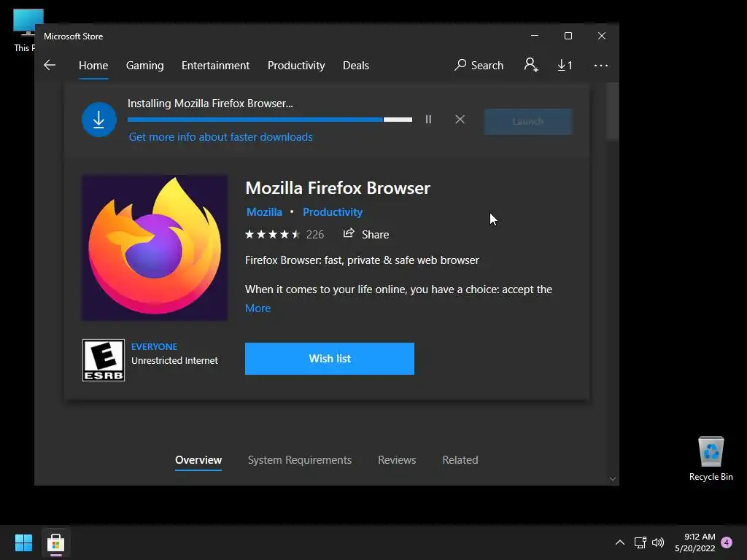Open the EVERYONE rating link

pyautogui.click(x=155, y=346)
